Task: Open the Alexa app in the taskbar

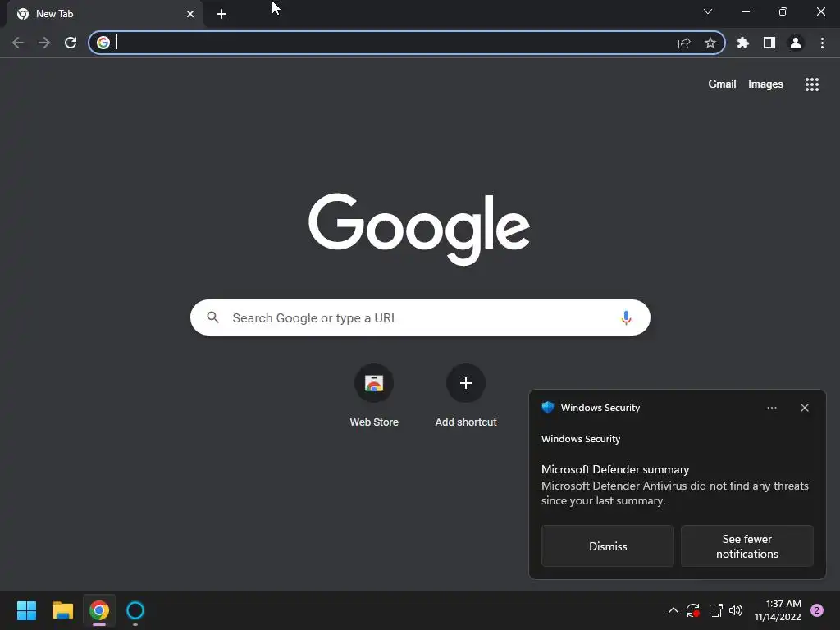Action: pyautogui.click(x=135, y=610)
